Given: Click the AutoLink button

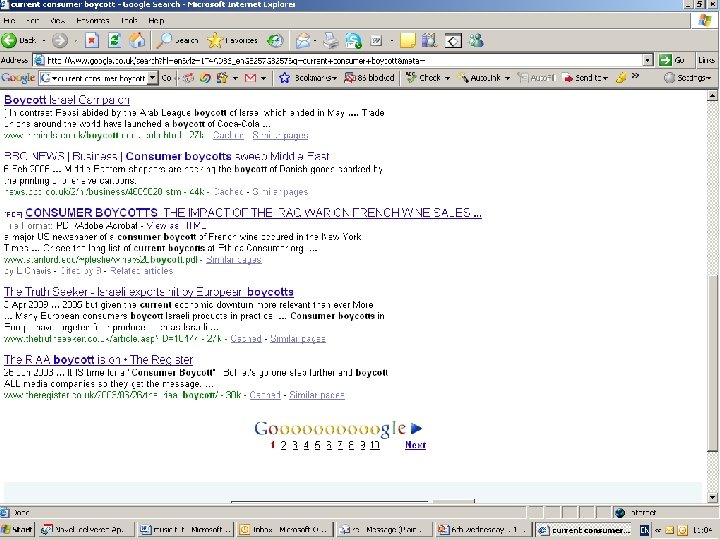Looking at the screenshot, I should point(480,78).
